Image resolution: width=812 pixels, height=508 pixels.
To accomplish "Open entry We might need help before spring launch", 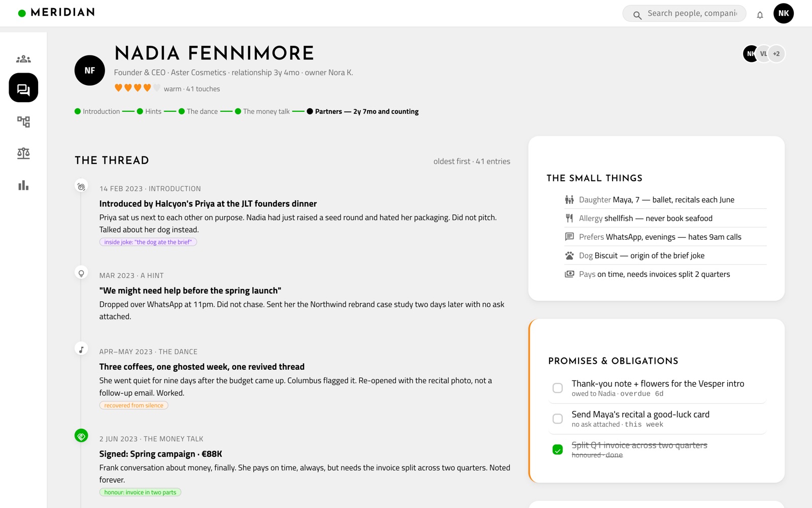I will tap(190, 291).
